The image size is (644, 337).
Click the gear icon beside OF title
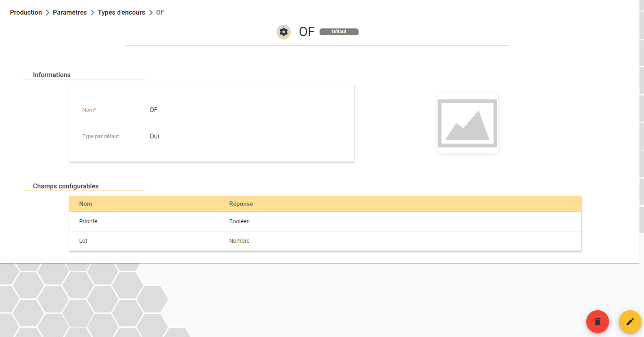pos(283,32)
